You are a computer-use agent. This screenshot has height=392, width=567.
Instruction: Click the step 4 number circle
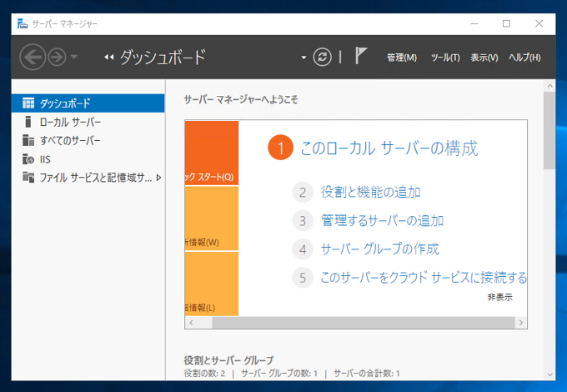coord(303,249)
